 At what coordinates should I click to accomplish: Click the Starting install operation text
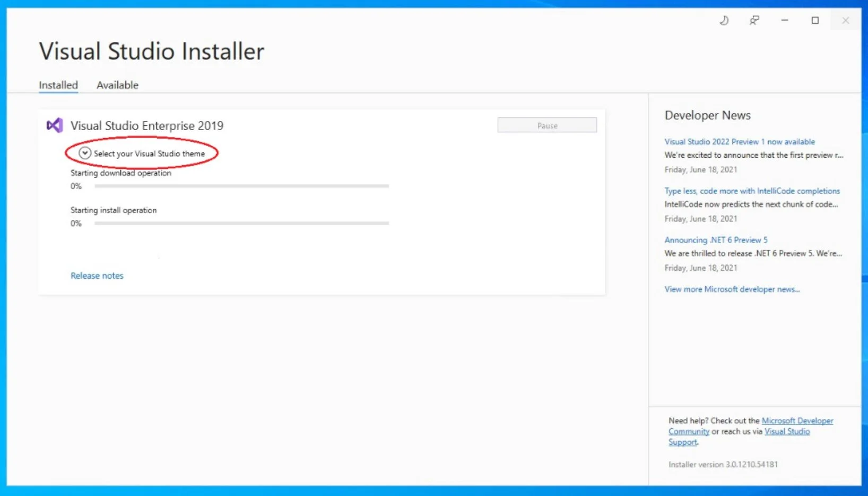(114, 210)
